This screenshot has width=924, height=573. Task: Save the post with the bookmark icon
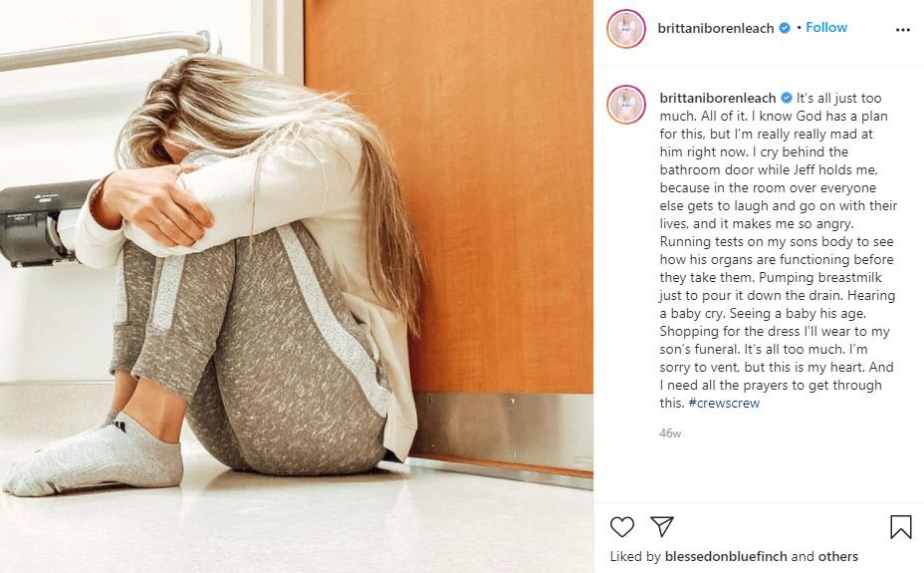[900, 527]
